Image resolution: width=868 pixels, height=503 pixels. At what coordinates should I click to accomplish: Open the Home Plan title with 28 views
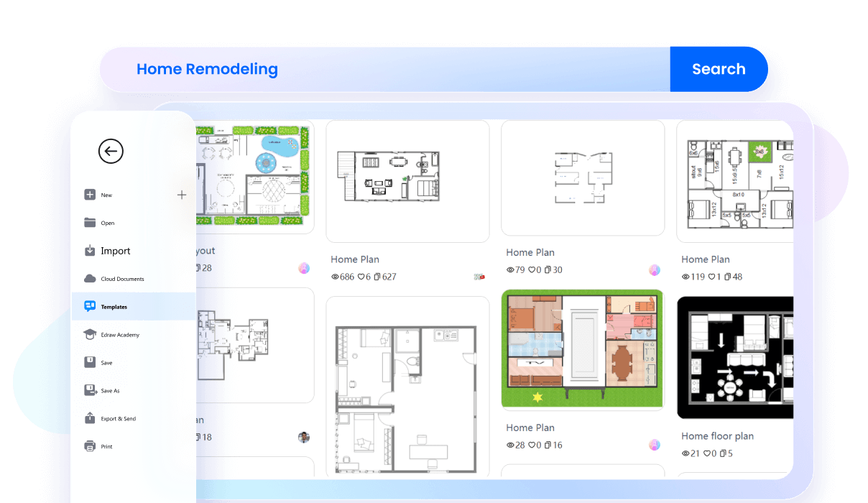530,428
